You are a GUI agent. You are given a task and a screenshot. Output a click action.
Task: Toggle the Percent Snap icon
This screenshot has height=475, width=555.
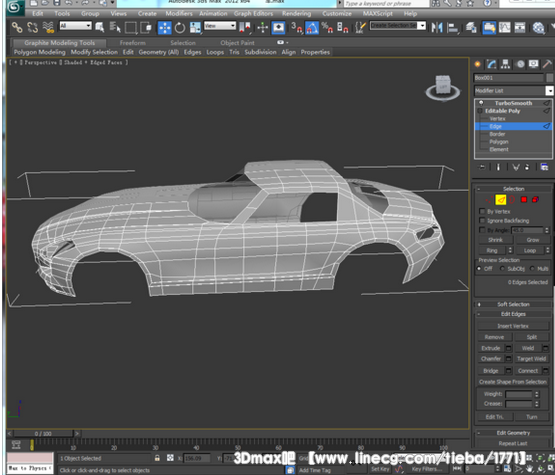[327, 28]
